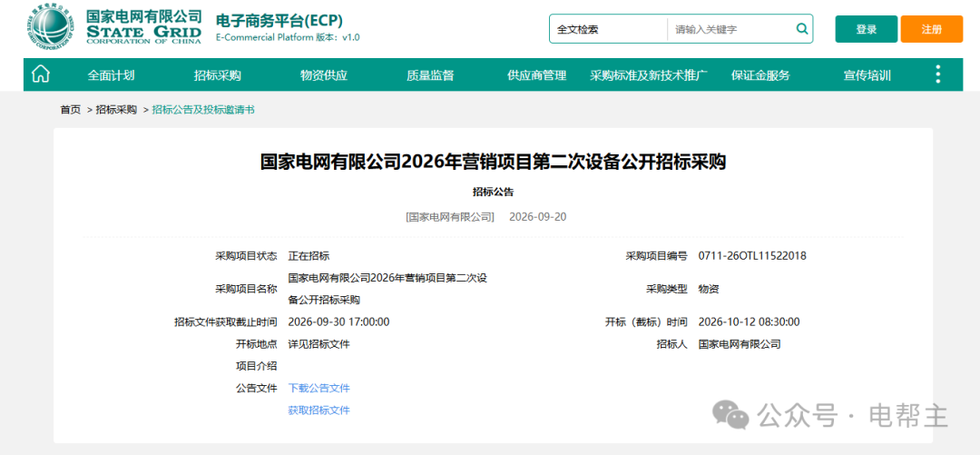
Task: Open the 保证金服务 menu
Action: 760,75
